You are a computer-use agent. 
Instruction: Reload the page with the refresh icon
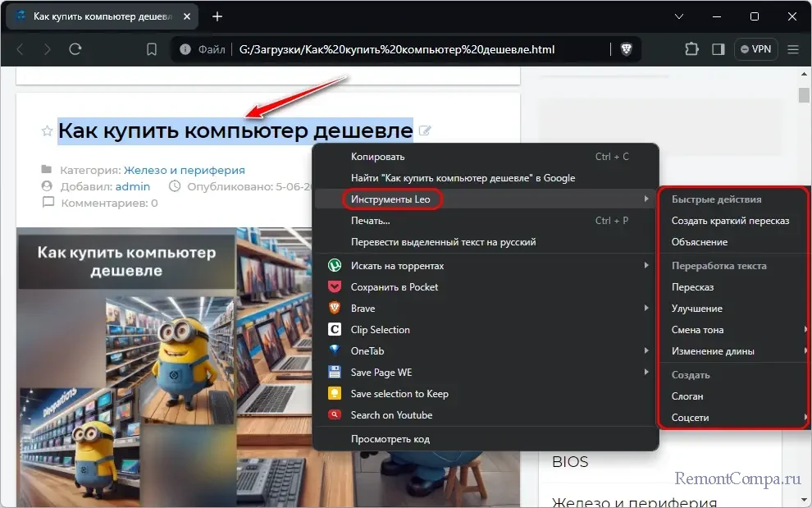coord(75,49)
